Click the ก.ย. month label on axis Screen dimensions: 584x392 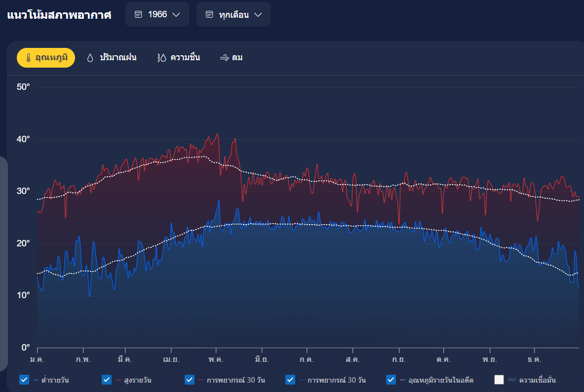click(x=399, y=359)
